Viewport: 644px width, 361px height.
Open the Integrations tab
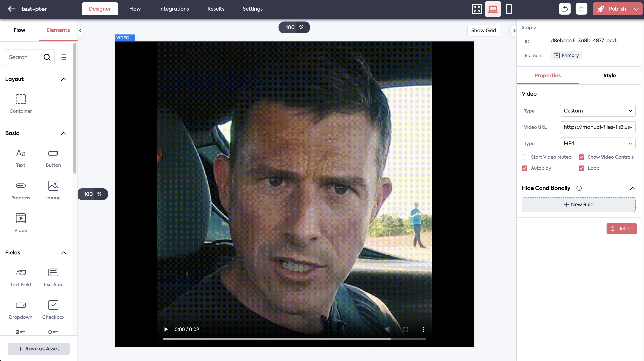(x=174, y=9)
